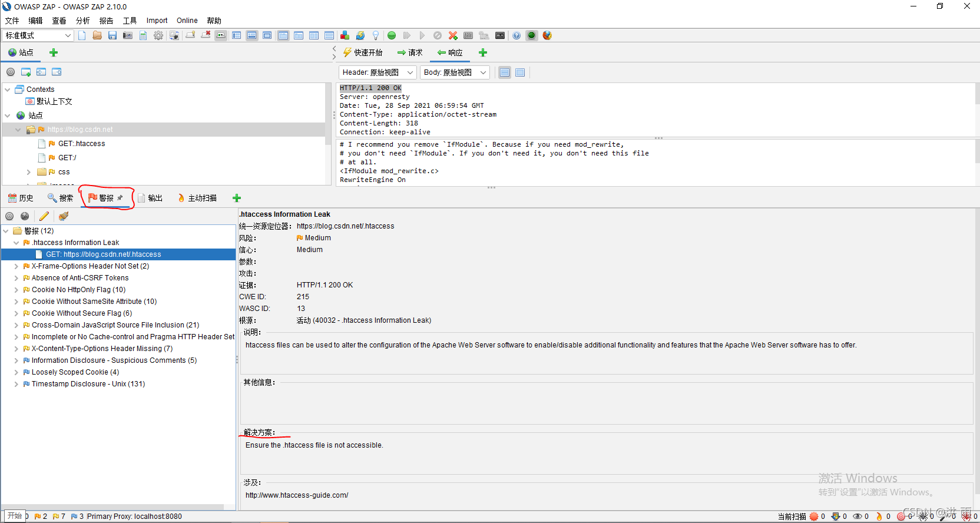This screenshot has width=980, height=523.
Task: Collapse the Contexts tree node
Action: point(8,90)
